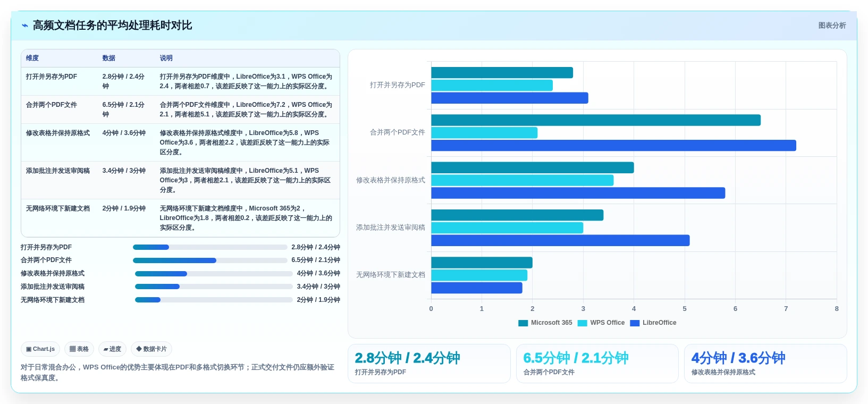Toggle Microsoft 365 legend swatch
The width and height of the screenshot is (868, 404).
(523, 323)
